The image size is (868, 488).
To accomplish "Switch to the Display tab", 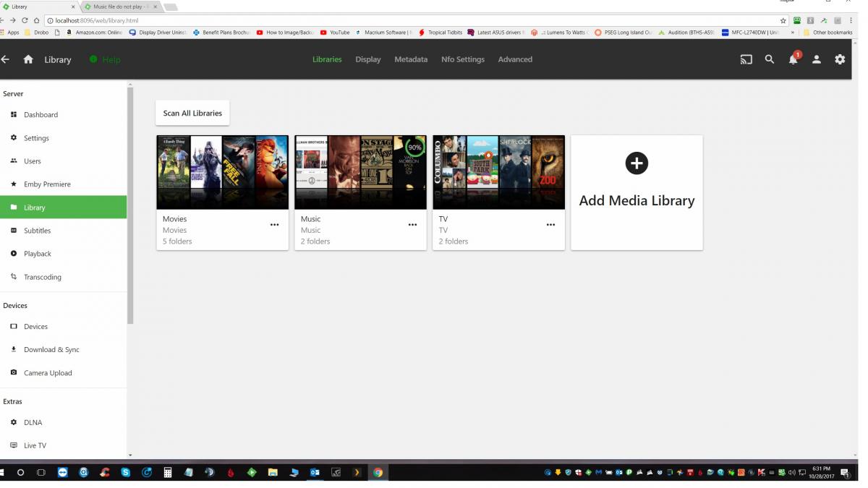I will 367,60.
